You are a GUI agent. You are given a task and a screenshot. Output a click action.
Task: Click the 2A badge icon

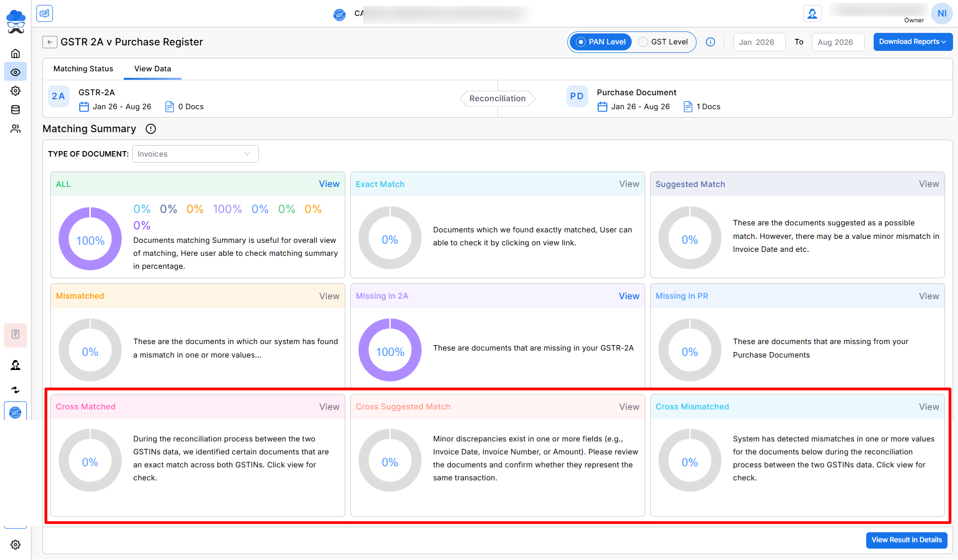(x=59, y=96)
